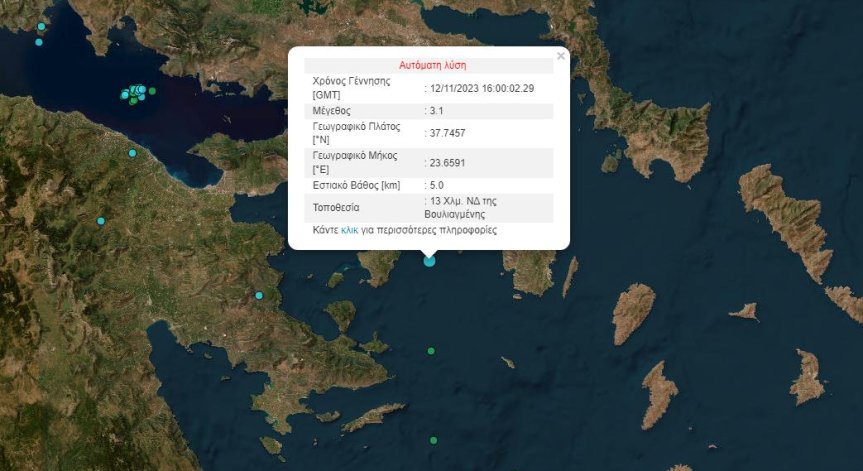Image resolution: width=863 pixels, height=471 pixels.
Task: Select the topmost cyan marker in the upper-left corner
Action: click(x=41, y=25)
